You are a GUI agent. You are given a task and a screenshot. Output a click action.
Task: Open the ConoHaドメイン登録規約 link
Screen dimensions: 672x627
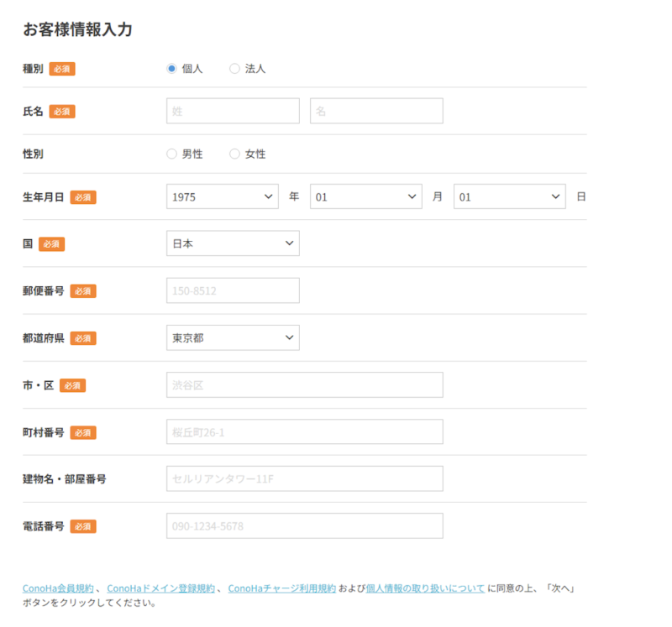point(160,588)
